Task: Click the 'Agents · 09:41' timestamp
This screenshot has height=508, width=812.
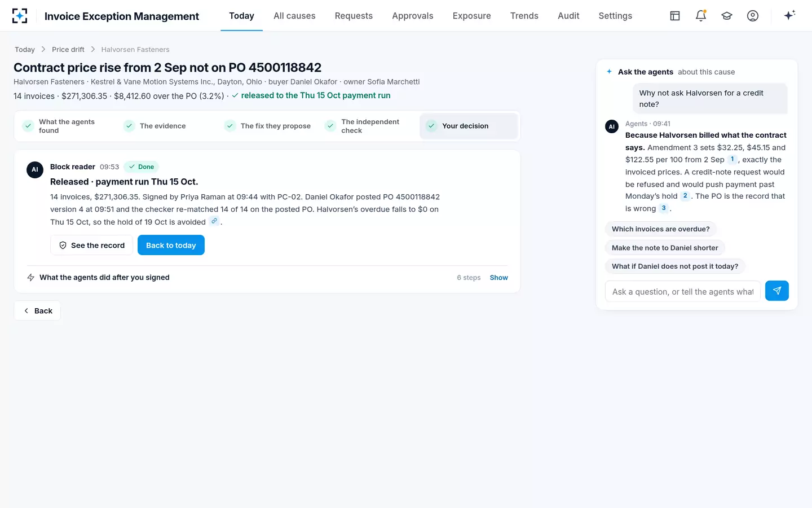Action: click(648, 124)
